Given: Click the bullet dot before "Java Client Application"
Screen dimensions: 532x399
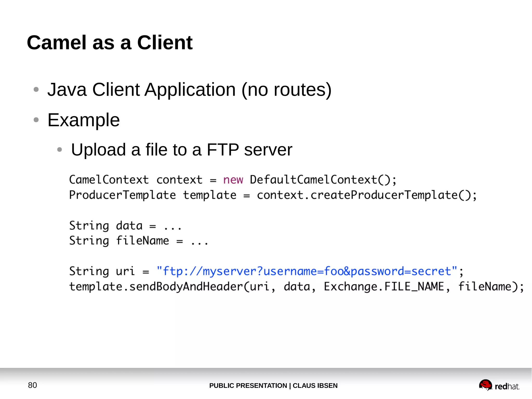Looking at the screenshot, I should point(36,90).
